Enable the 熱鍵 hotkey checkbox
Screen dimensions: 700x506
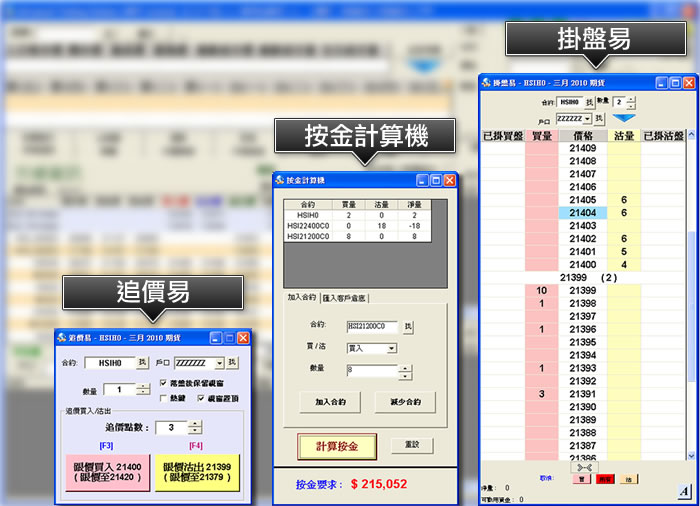[165, 398]
